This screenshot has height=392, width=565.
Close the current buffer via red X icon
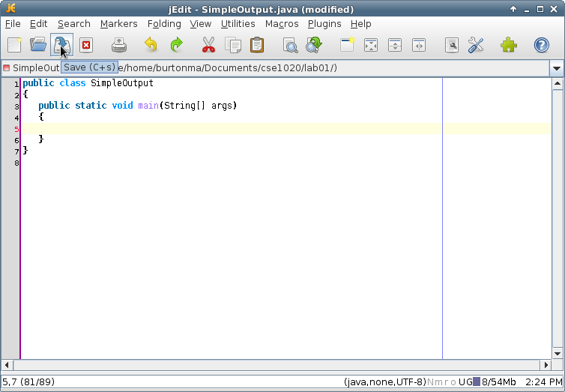pyautogui.click(x=86, y=45)
